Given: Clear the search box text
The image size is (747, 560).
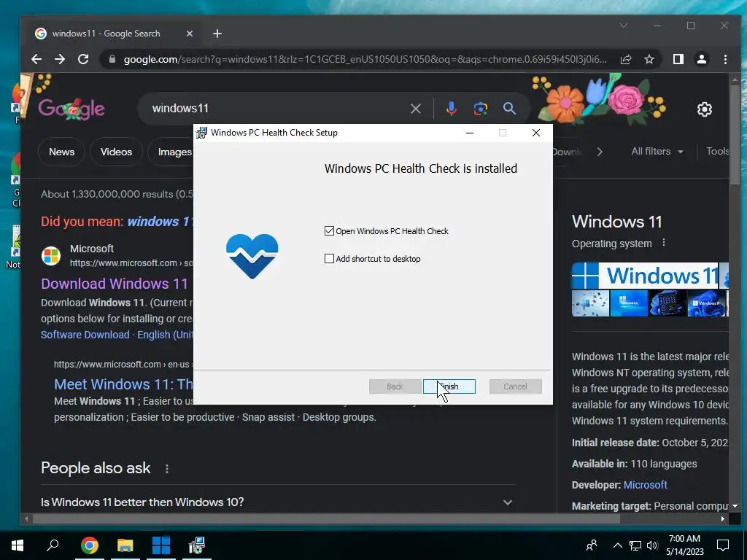Looking at the screenshot, I should coord(415,109).
